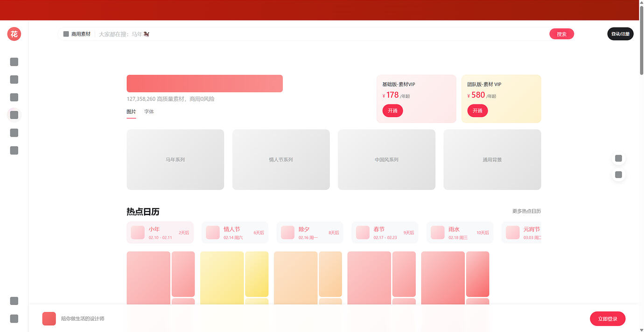Click the 小年 calendar icon
644x332 pixels.
click(138, 233)
